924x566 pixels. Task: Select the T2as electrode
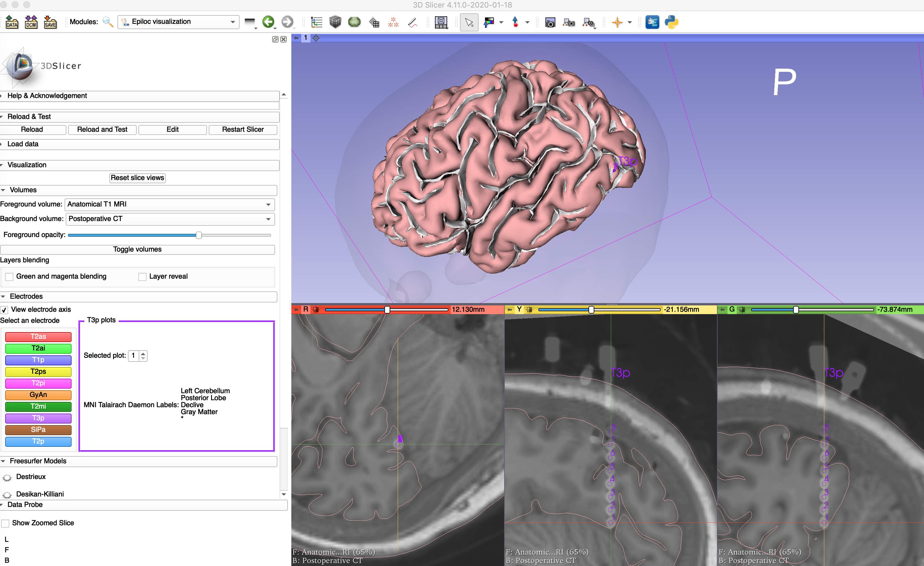38,337
